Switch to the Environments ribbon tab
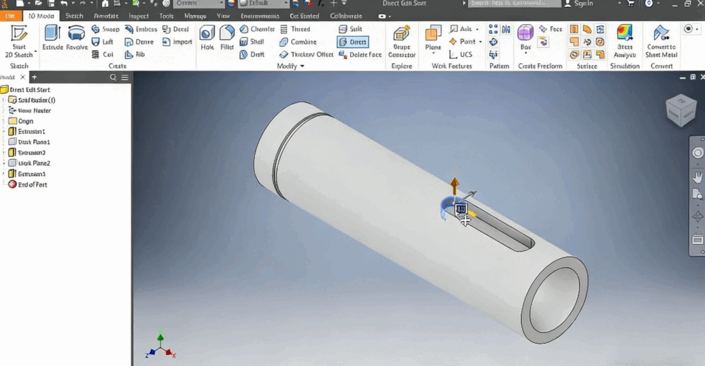The image size is (705, 366). click(260, 16)
